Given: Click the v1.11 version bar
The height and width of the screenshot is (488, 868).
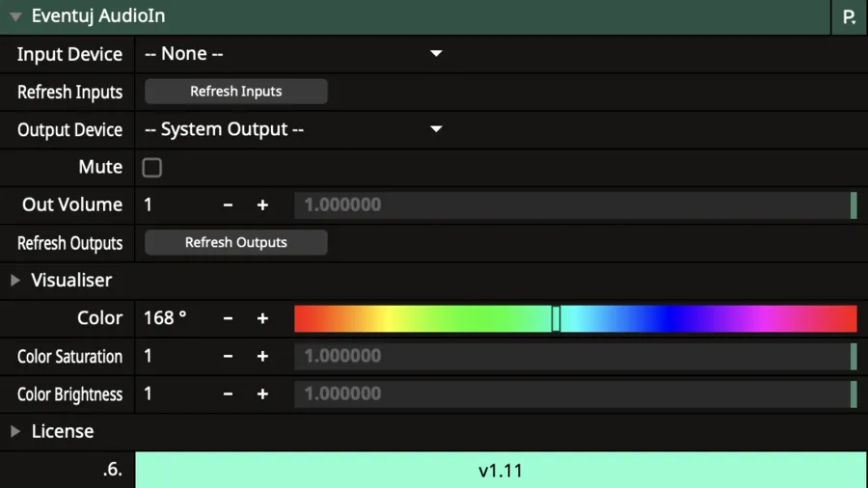Looking at the screenshot, I should [x=501, y=471].
